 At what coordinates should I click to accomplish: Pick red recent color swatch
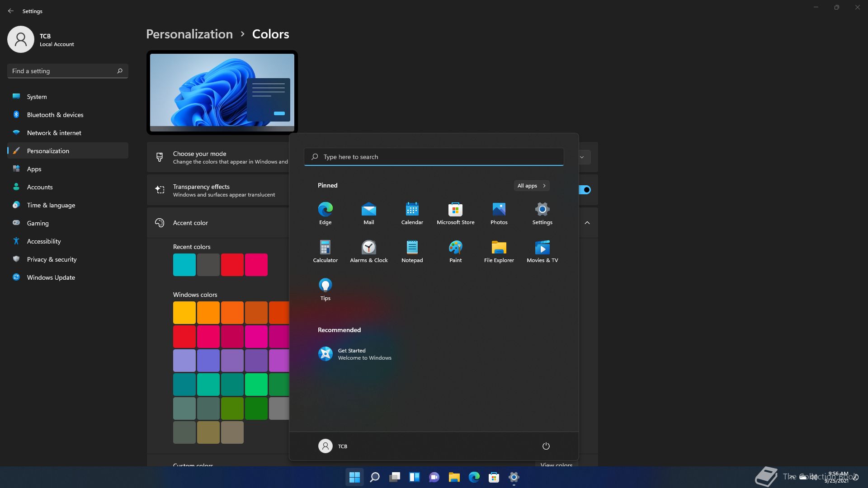[232, 265]
